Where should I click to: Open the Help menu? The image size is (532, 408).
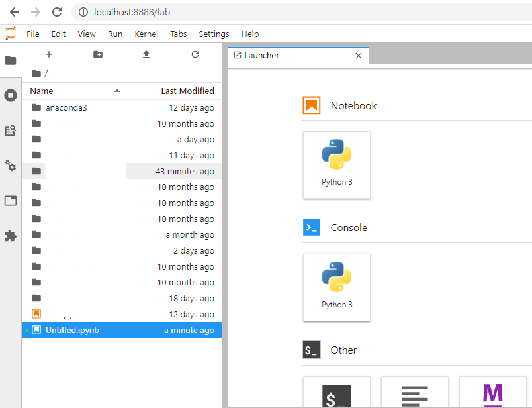point(250,34)
